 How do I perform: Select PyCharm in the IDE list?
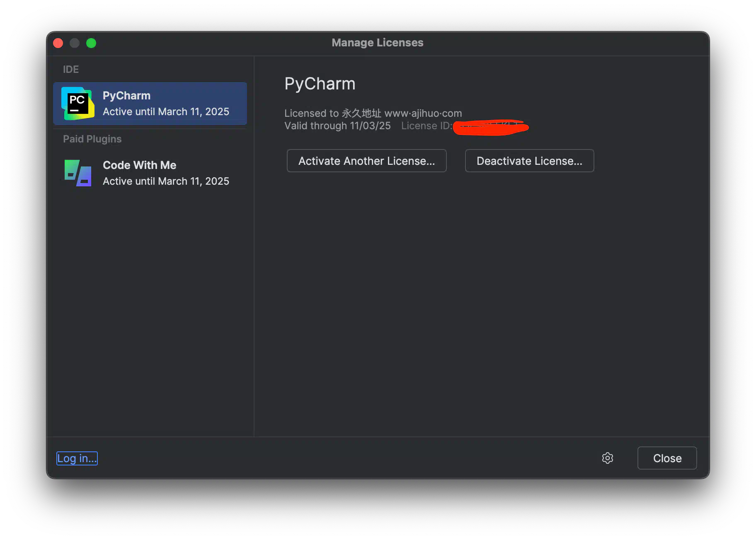coord(150,104)
